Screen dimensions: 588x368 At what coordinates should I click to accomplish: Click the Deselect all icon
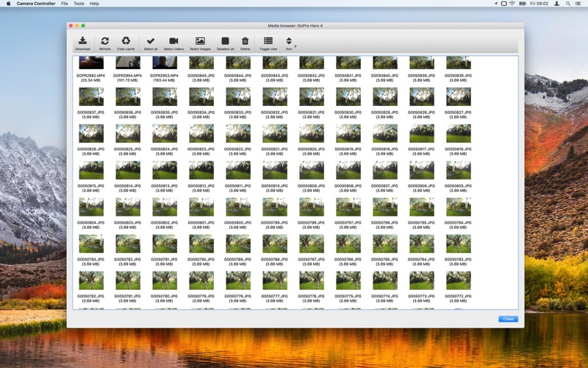pos(225,41)
